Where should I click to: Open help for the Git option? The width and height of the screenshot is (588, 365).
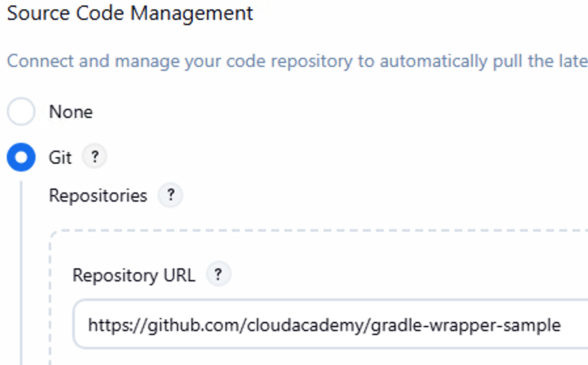point(94,158)
